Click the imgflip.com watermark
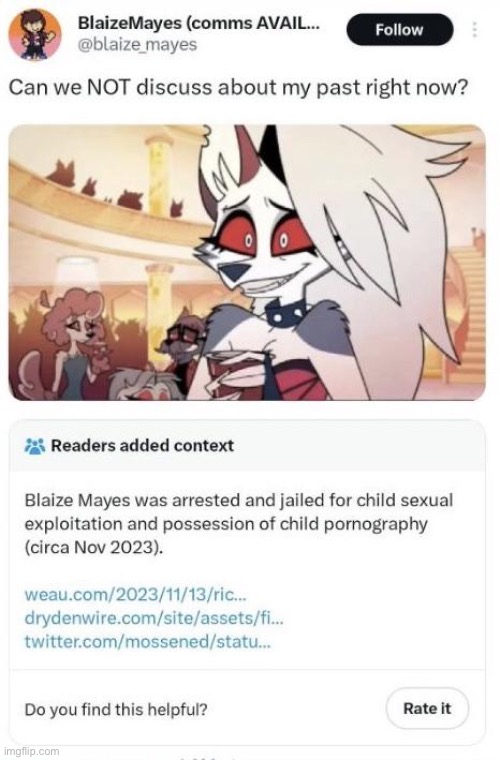 click(30, 752)
